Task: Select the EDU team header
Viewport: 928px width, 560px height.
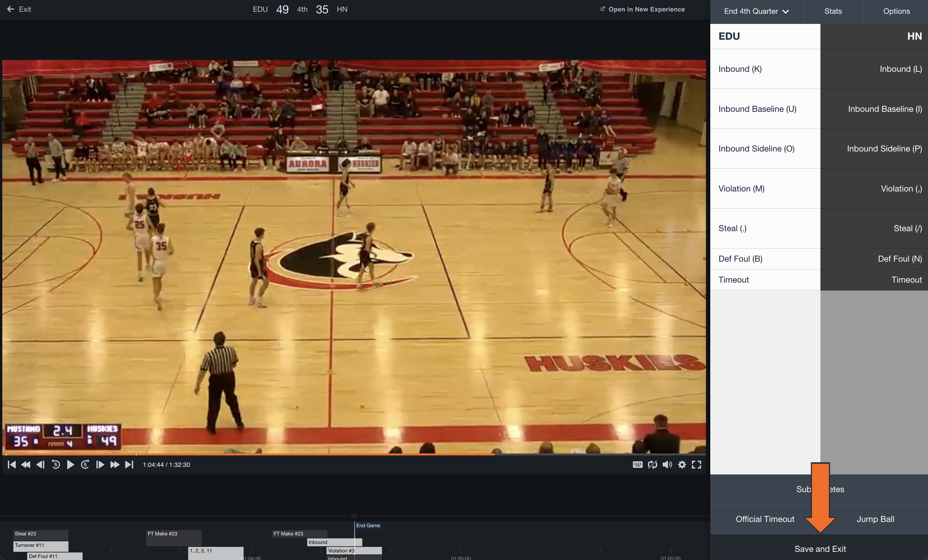Action: [765, 36]
